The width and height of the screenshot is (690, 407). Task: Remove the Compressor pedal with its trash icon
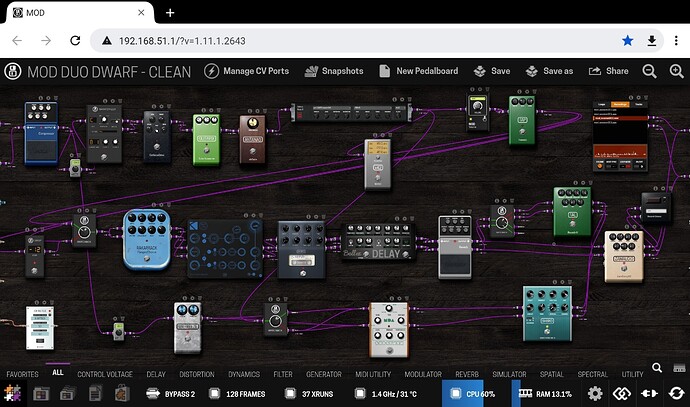click(x=56, y=98)
